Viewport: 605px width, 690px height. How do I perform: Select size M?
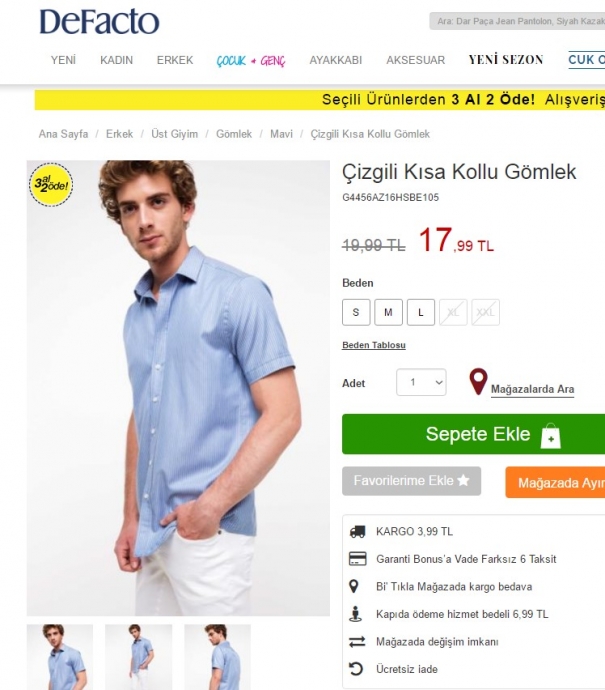tap(389, 312)
